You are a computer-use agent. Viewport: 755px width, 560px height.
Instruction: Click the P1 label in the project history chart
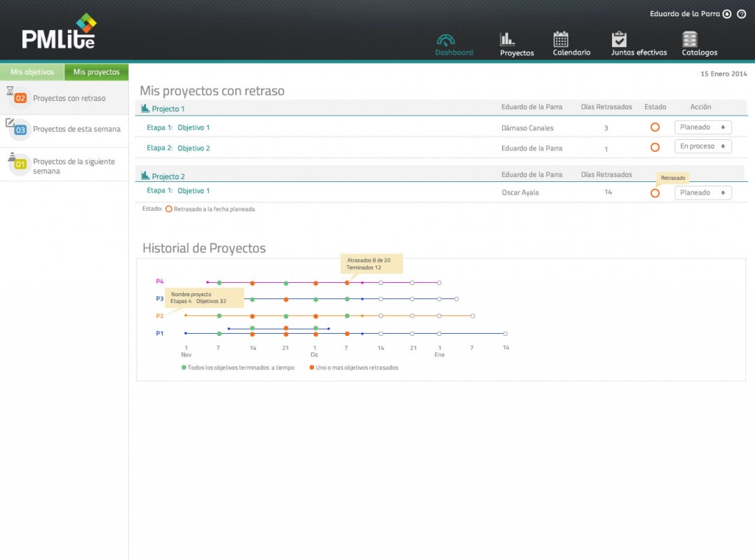click(x=160, y=333)
